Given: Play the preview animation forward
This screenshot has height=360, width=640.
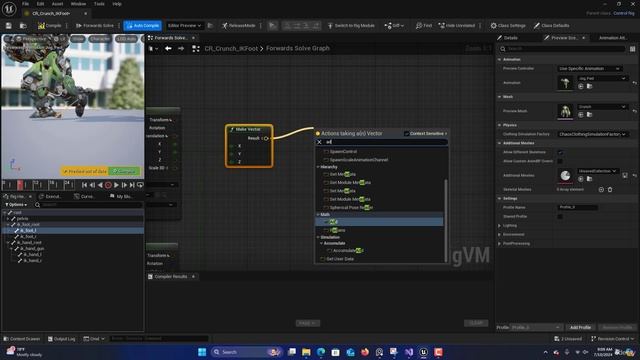Looking at the screenshot, I should (x=116, y=185).
